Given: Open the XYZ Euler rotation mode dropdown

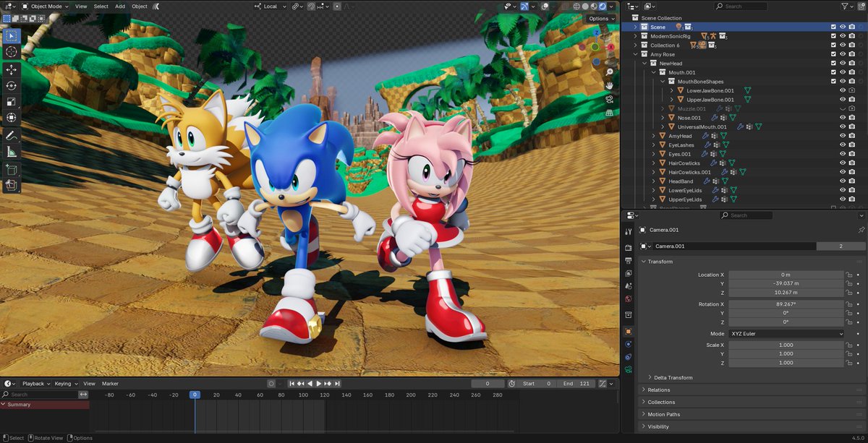Looking at the screenshot, I should coord(786,334).
